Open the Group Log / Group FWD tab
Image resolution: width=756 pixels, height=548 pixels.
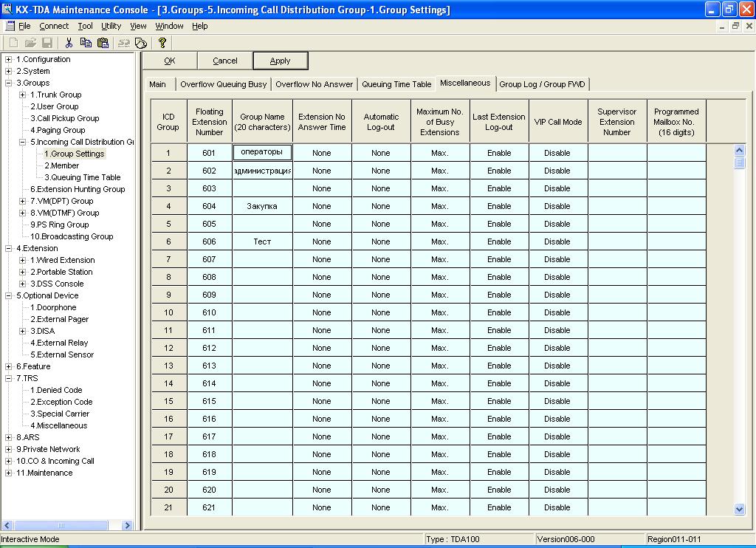542,84
